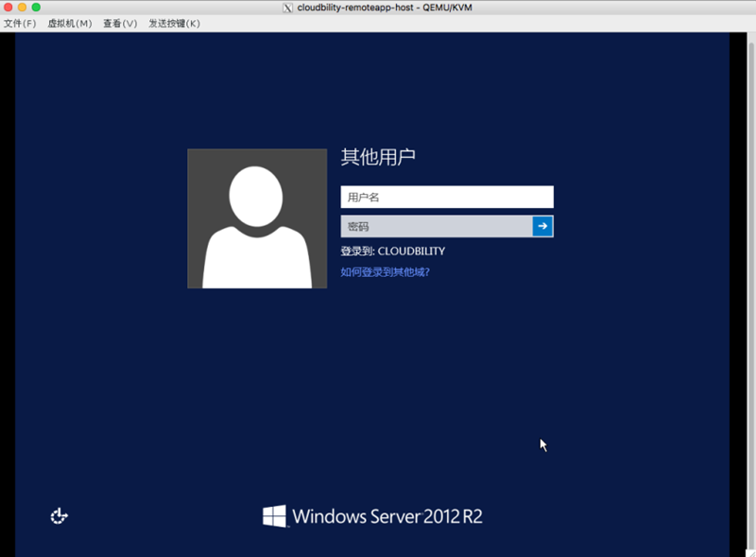The height and width of the screenshot is (557, 756).
Task: Click the 其他用户 heading
Action: pyautogui.click(x=378, y=158)
